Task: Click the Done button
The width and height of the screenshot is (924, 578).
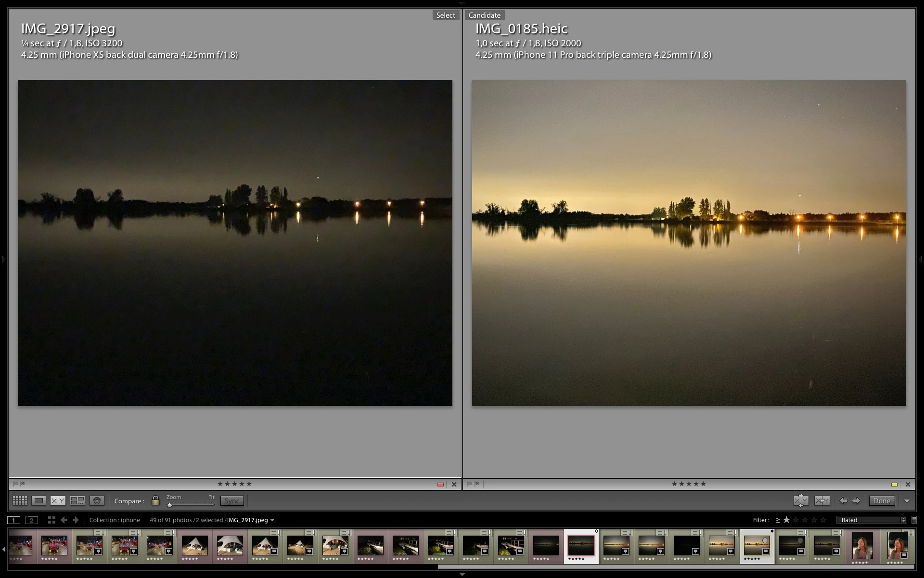Action: 882,501
